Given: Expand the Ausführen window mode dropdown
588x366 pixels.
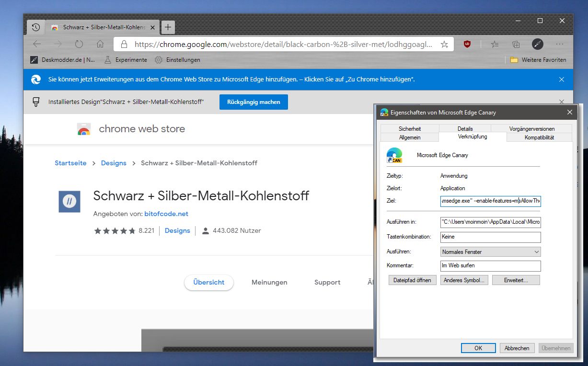Looking at the screenshot, I should coord(491,252).
